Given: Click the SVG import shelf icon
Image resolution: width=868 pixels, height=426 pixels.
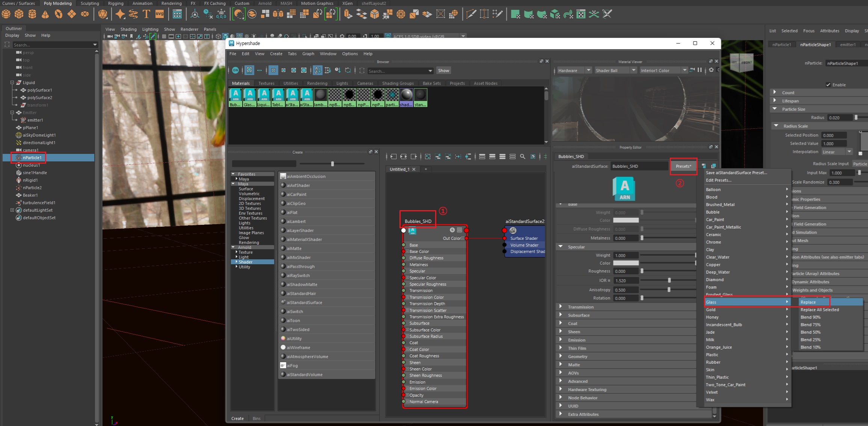Looking at the screenshot, I should [160, 14].
